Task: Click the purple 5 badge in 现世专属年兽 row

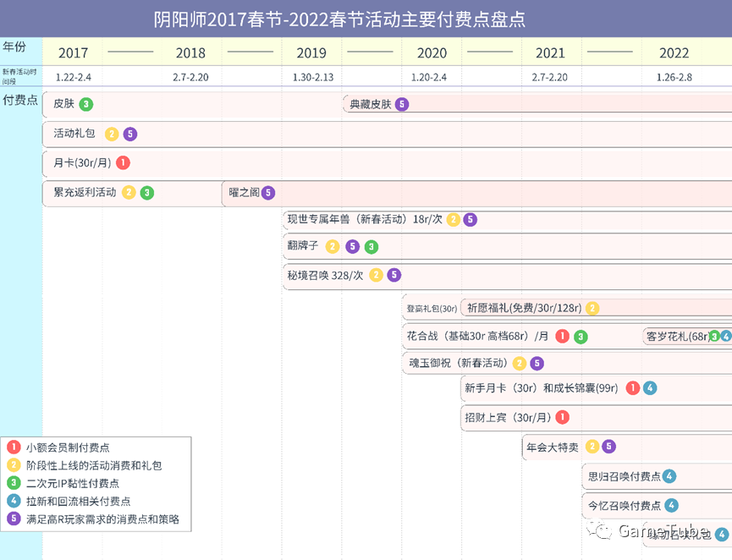Action: point(471,219)
